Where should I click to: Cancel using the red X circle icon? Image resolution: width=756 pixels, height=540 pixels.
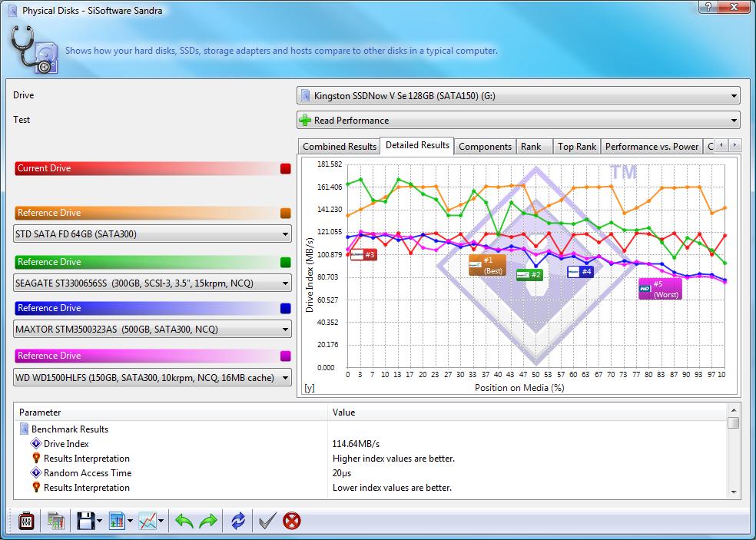(x=292, y=521)
